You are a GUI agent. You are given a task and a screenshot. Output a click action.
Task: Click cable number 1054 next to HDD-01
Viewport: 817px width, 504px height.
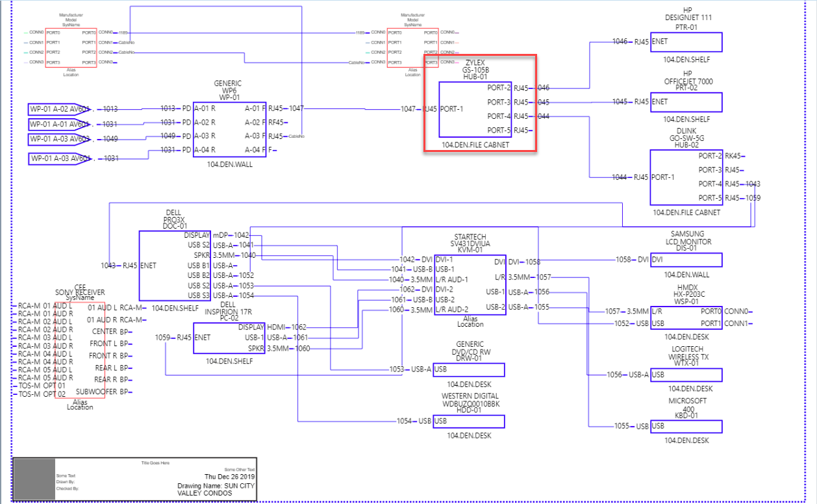click(x=405, y=422)
